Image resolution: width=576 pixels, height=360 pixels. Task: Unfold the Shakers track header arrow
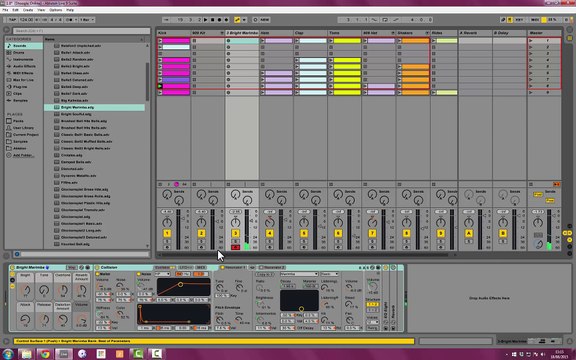[x=427, y=33]
